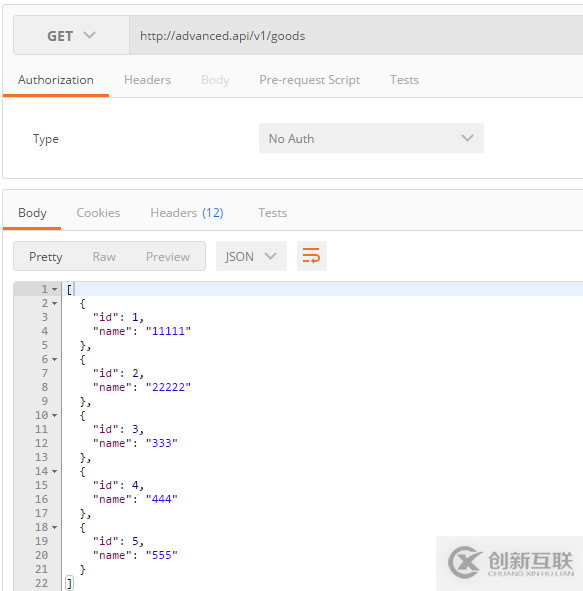Click the Type label in Authorization
The image size is (583, 591).
click(x=46, y=139)
